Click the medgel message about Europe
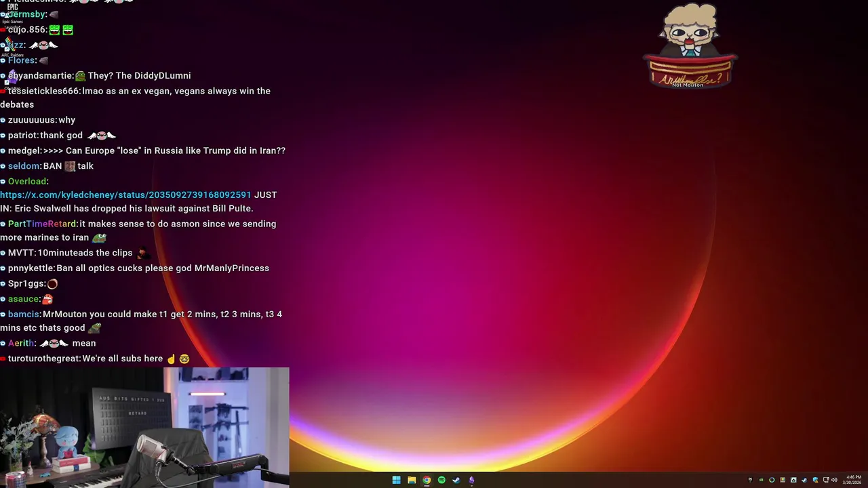 [x=142, y=150]
